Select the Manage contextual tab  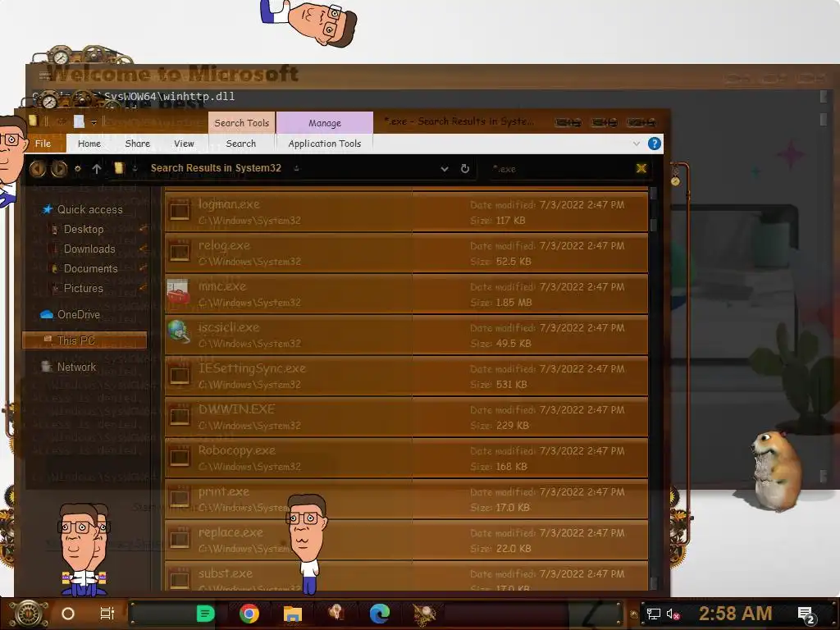(325, 123)
